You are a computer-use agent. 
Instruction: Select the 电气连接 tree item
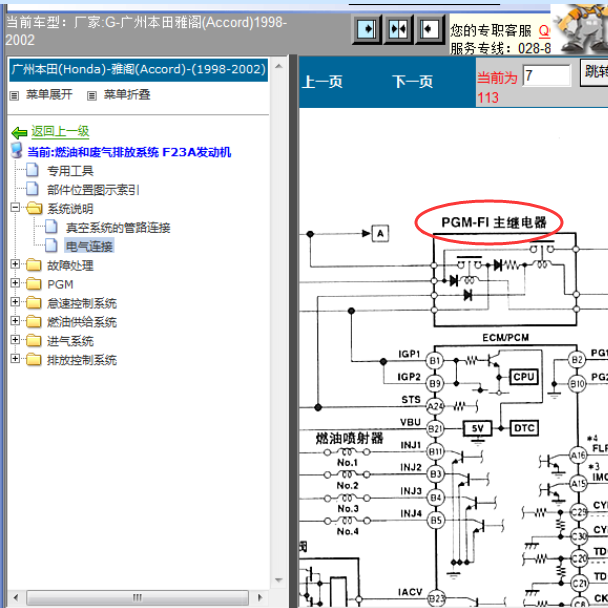point(89,246)
